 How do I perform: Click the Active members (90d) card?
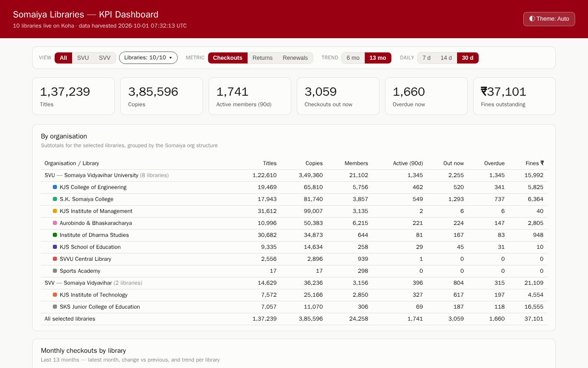point(250,96)
